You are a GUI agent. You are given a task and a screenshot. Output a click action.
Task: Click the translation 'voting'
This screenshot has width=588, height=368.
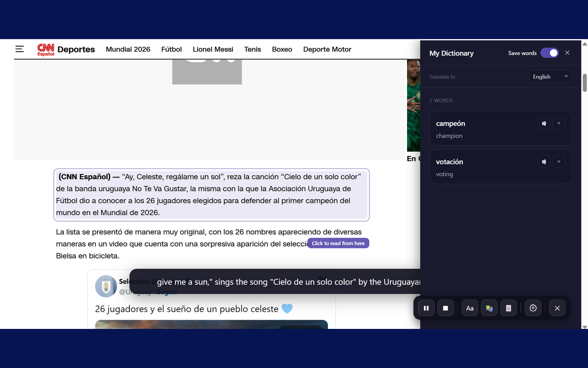[445, 174]
